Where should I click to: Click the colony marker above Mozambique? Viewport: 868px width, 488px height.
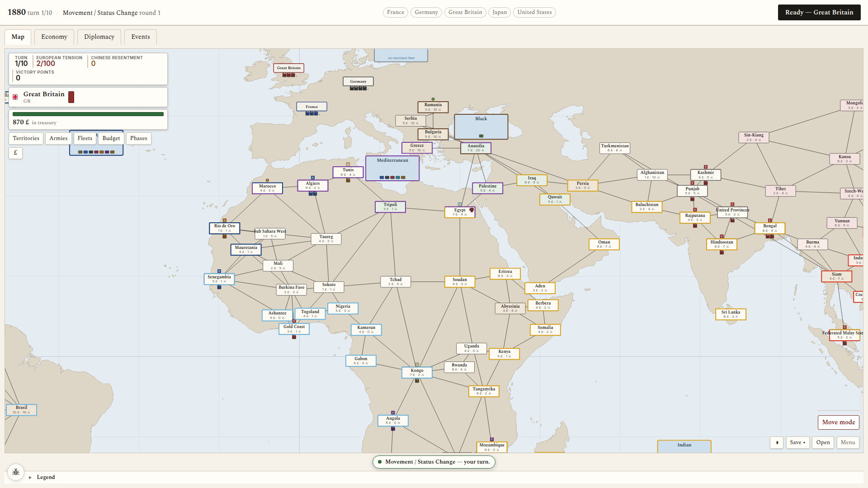click(492, 439)
